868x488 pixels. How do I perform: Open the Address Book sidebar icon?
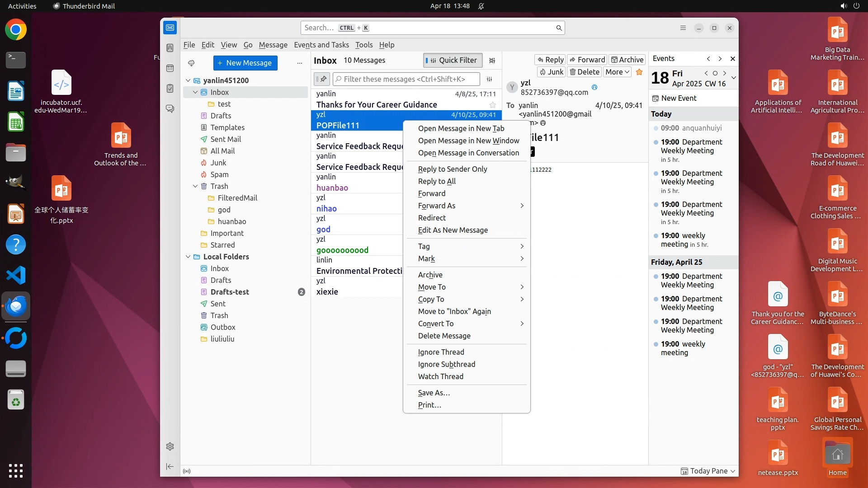(170, 48)
